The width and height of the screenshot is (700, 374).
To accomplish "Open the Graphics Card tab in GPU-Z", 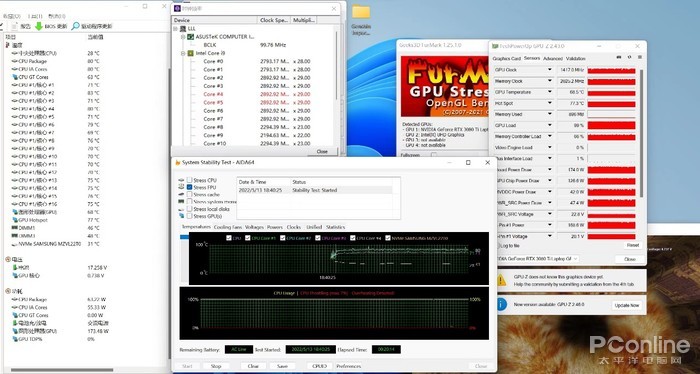I will click(507, 58).
